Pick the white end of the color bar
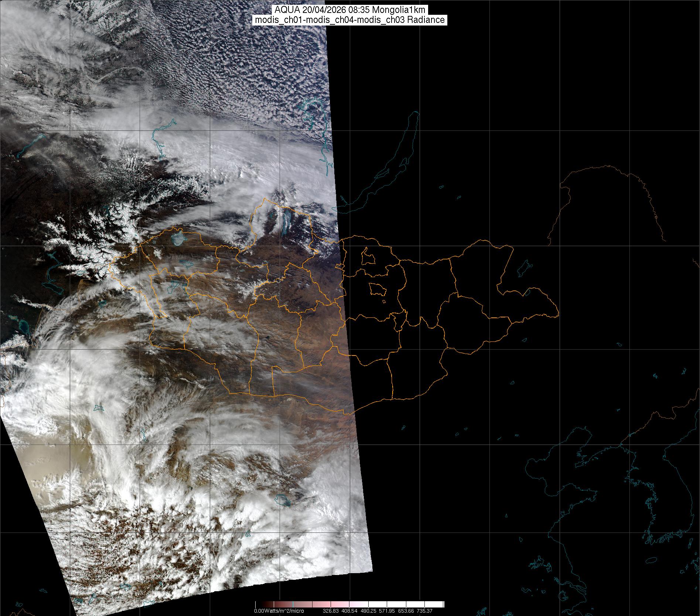The height and width of the screenshot is (616, 700). 436,605
